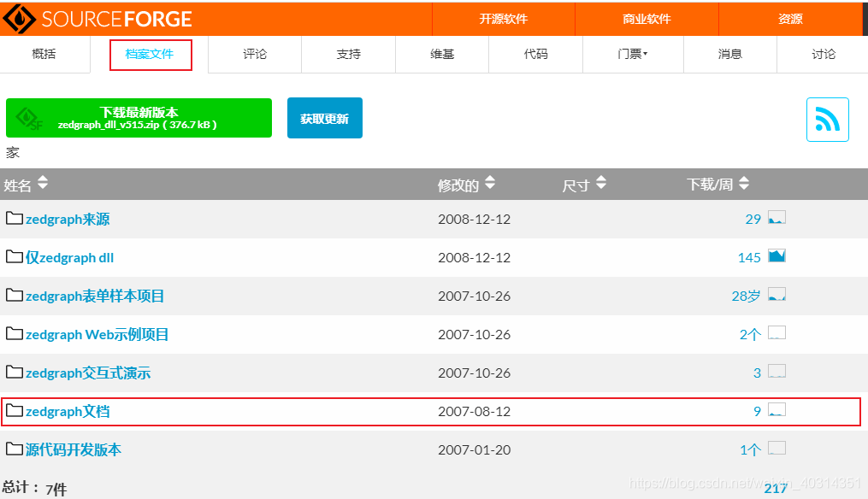Viewport: 868px width, 499px height.
Task: Click folder icon beside zedgraph Web示例项目
Action: click(x=15, y=333)
